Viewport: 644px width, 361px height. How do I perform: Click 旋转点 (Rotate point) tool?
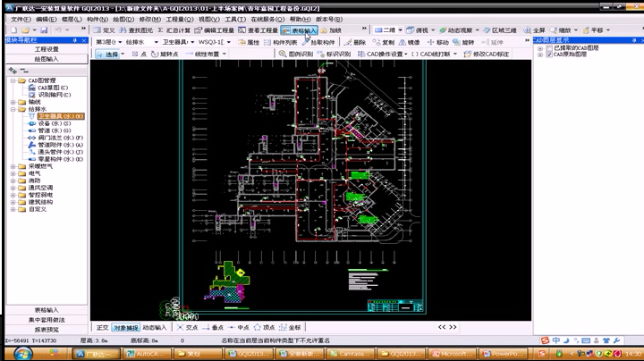click(165, 54)
